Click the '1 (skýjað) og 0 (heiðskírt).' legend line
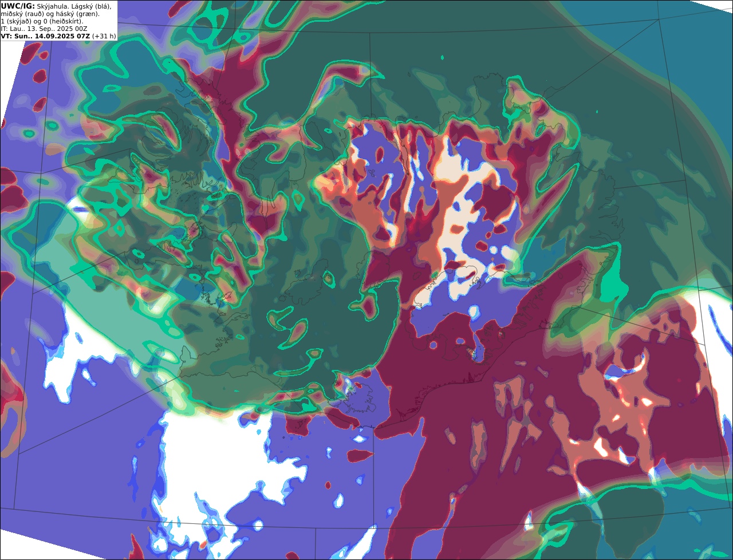This screenshot has height=560, width=733. click(x=42, y=21)
